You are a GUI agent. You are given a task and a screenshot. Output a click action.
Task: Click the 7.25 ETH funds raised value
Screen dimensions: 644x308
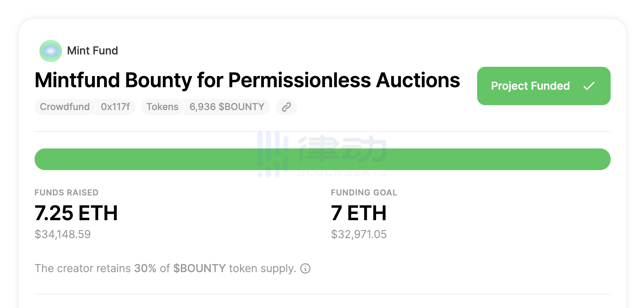(x=76, y=213)
